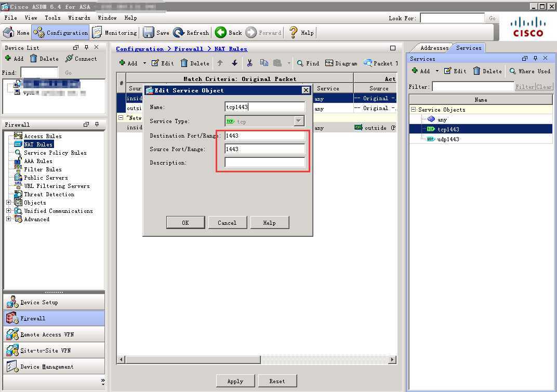Launch Packet Tracer tool
The height and width of the screenshot is (392, 557).
click(380, 63)
